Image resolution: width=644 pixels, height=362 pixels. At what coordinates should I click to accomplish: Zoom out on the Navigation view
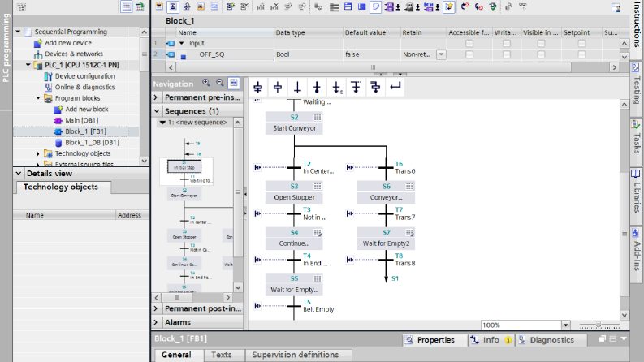220,83
